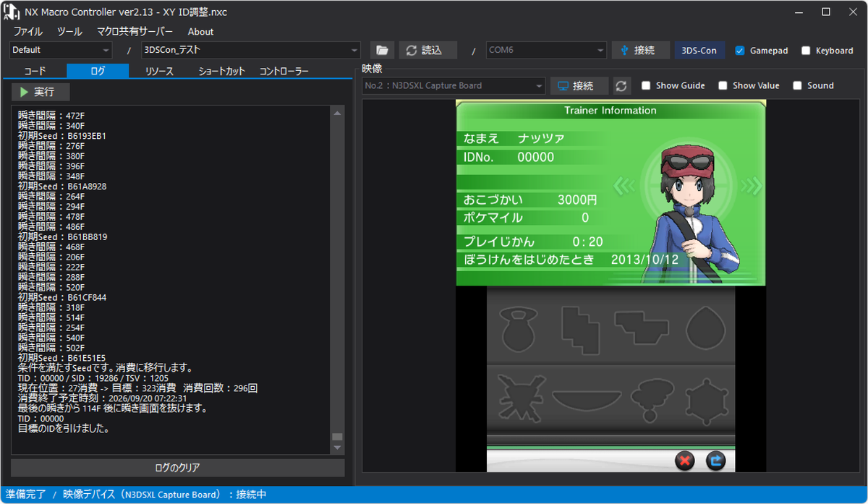Click the video 接続 monitor button
This screenshot has width=868, height=504.
coord(579,85)
